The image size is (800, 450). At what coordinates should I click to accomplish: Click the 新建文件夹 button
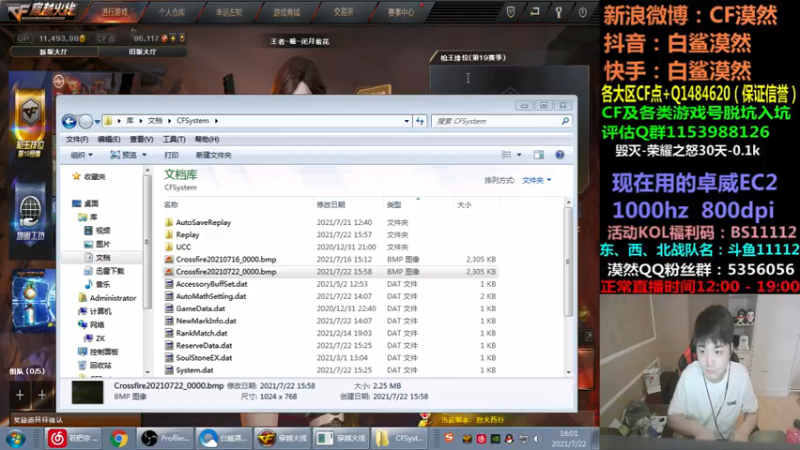click(x=213, y=155)
